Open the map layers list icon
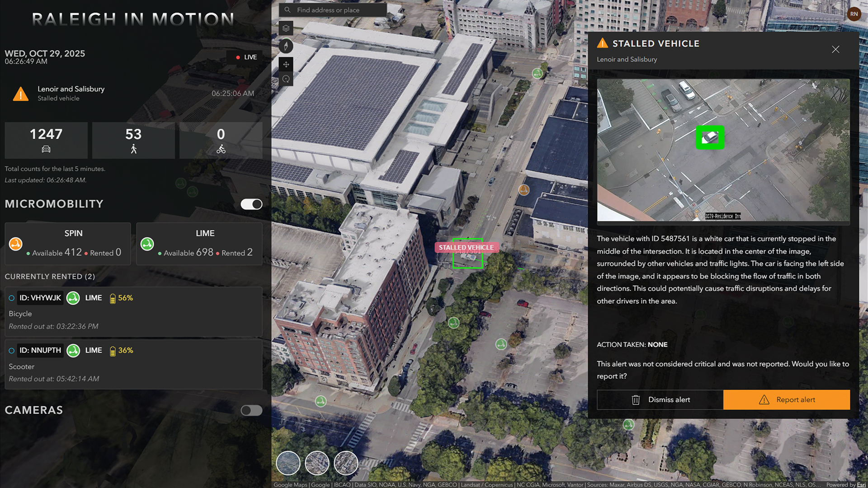The height and width of the screenshot is (488, 868). click(286, 28)
